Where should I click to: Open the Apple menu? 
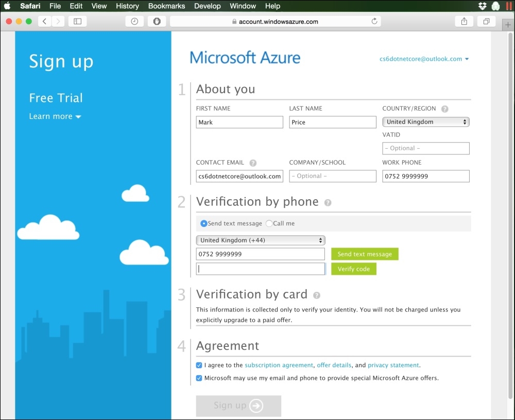[x=7, y=6]
